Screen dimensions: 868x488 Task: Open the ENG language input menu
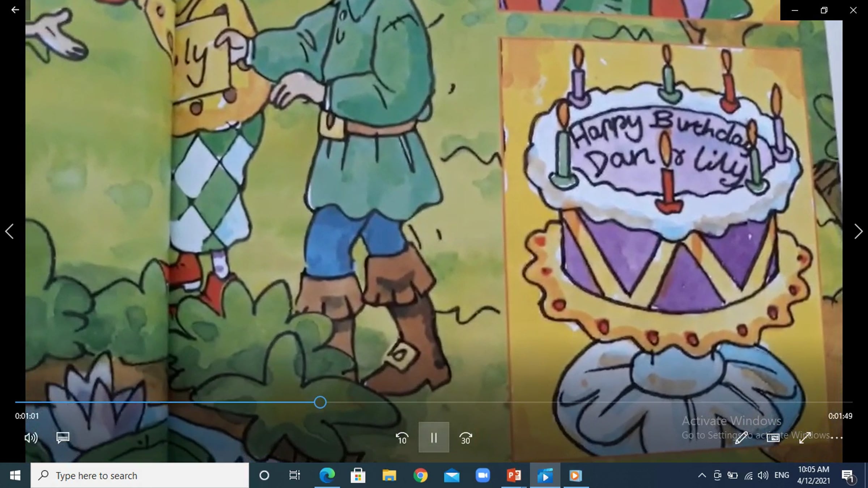tap(782, 475)
